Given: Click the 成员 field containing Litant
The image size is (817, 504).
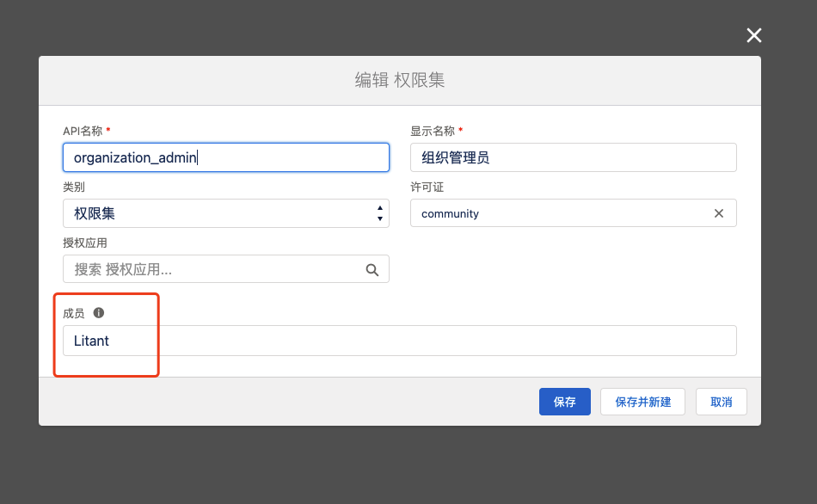Looking at the screenshot, I should coord(400,341).
